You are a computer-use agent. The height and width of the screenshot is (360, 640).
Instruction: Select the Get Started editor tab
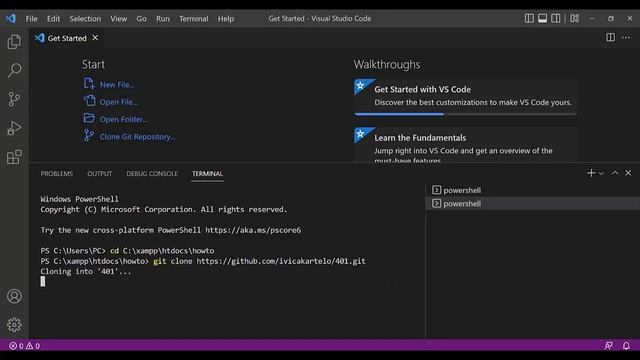(x=67, y=38)
